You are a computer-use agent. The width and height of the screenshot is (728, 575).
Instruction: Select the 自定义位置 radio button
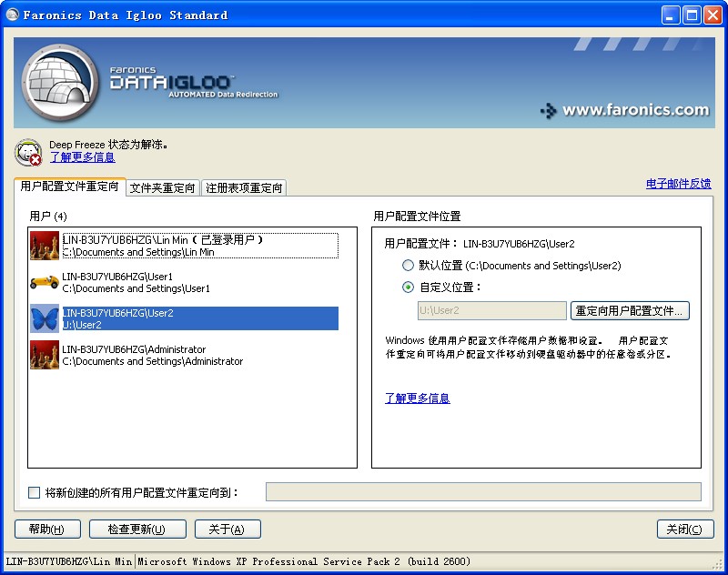(x=408, y=287)
